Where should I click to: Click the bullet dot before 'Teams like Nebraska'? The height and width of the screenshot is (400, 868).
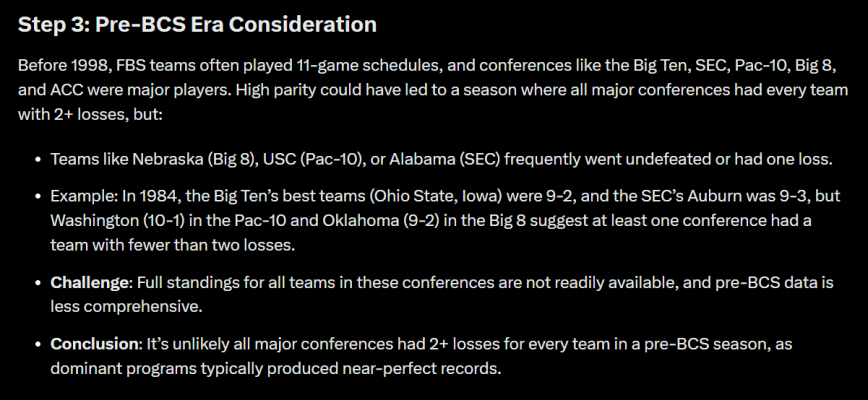38,160
